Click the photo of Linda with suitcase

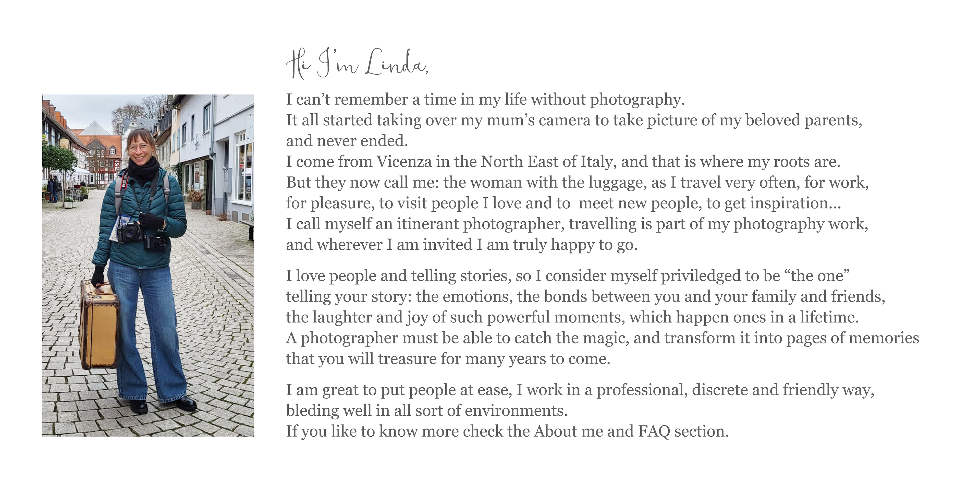tap(148, 265)
